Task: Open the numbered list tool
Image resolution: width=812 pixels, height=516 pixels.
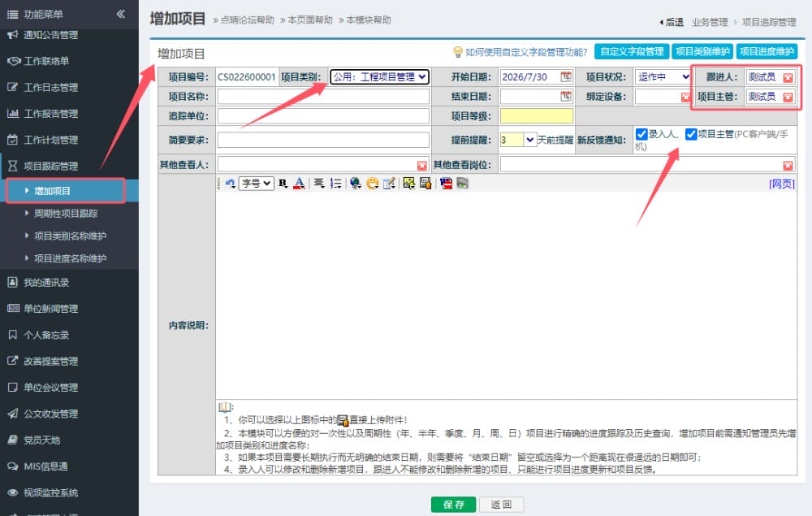Action: (x=336, y=183)
